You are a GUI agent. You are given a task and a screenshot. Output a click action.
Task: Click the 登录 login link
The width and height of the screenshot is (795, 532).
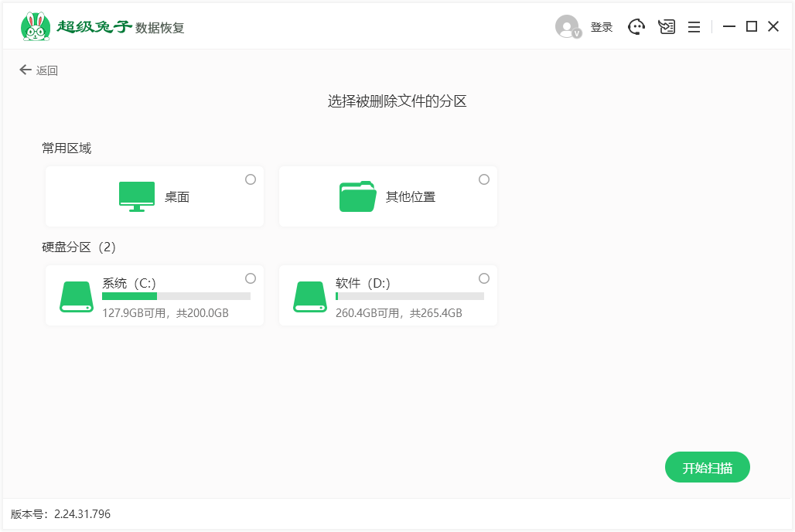(601, 26)
